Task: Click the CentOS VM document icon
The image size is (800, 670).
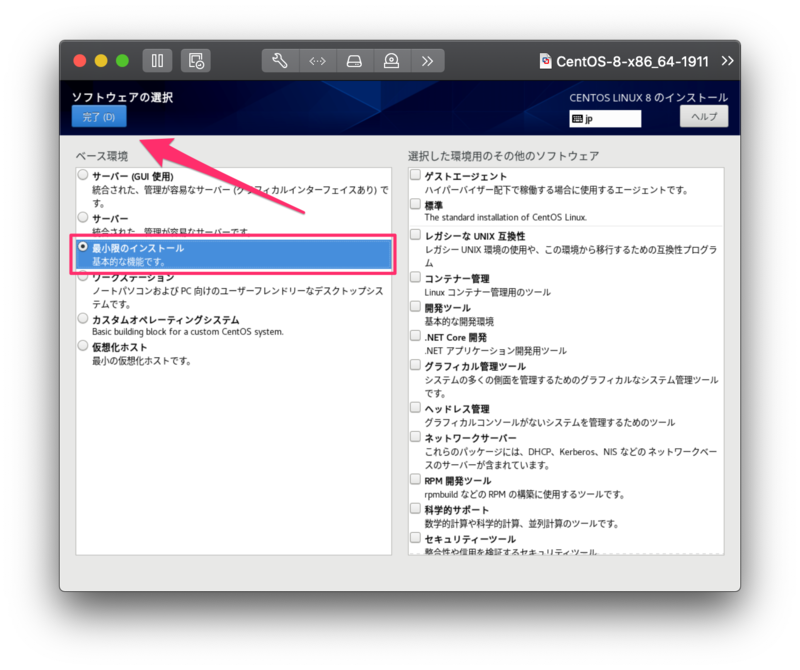Action: pos(545,61)
